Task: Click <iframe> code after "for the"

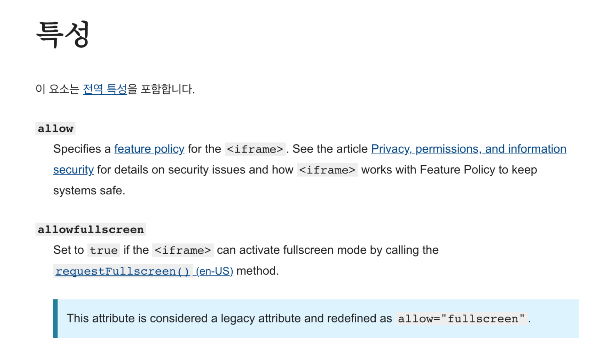Action: 255,149
